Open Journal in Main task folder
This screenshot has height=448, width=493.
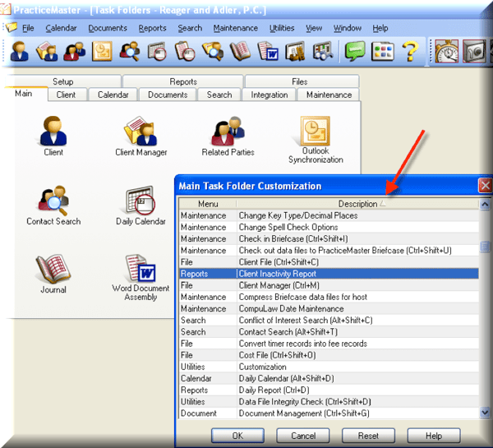pyautogui.click(x=53, y=274)
